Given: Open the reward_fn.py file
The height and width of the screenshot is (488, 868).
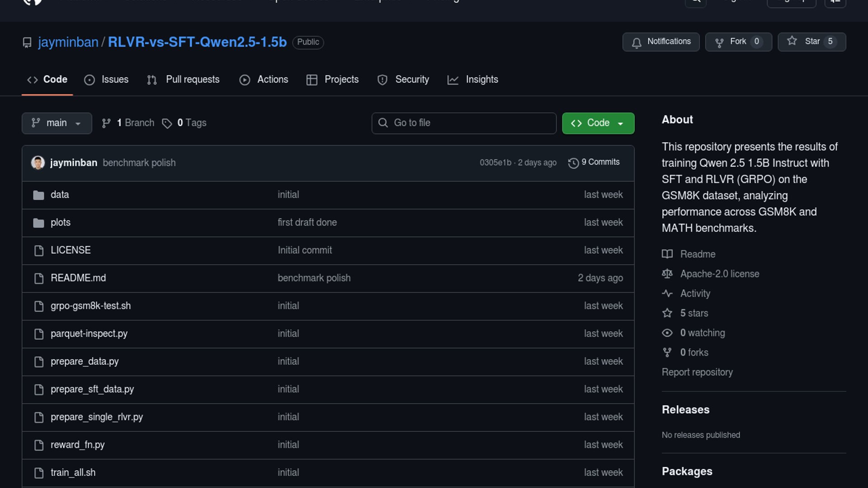Looking at the screenshot, I should [x=77, y=445].
